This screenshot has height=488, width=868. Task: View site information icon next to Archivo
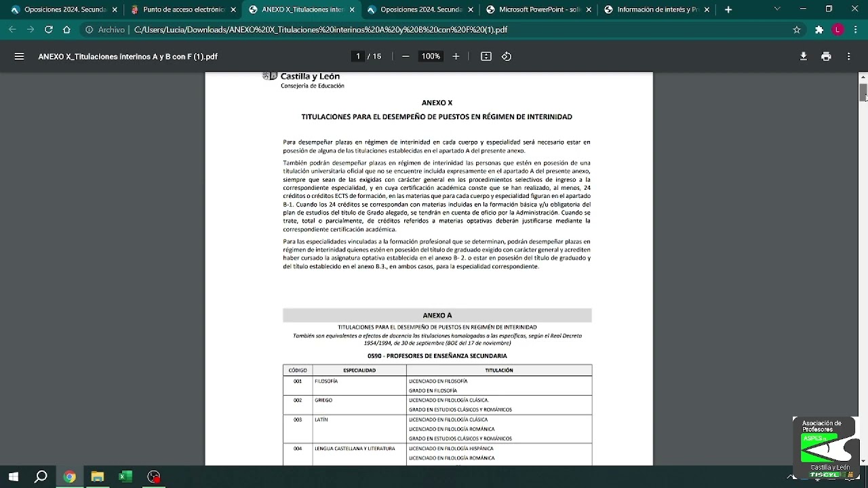coord(89,30)
